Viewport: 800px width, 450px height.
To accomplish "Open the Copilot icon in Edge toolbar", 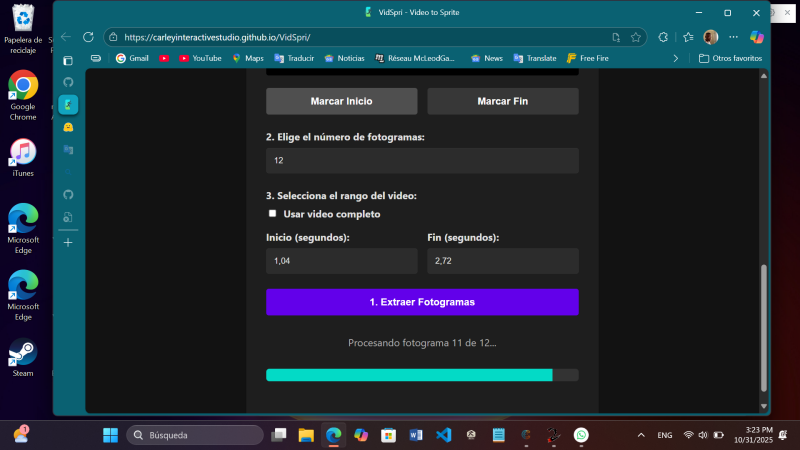I will tap(757, 37).
